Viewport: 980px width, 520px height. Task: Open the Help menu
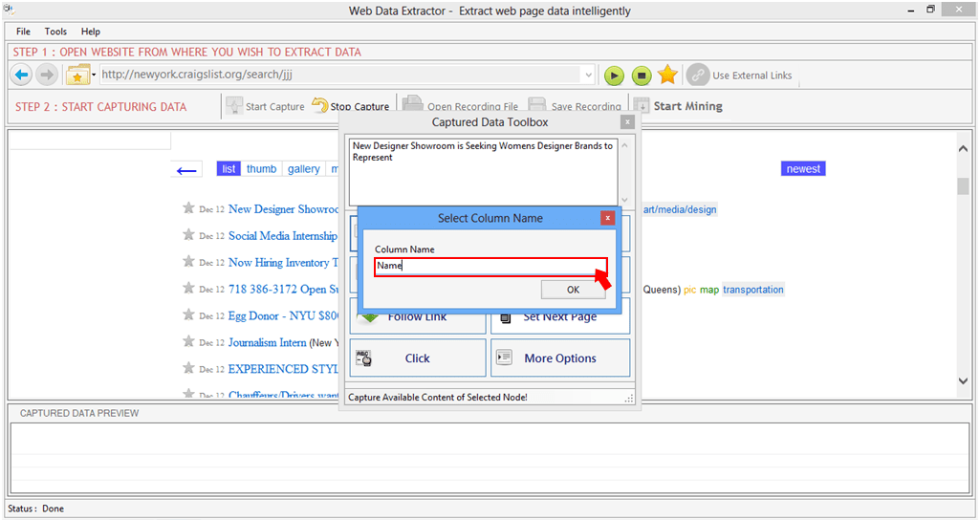pyautogui.click(x=90, y=32)
